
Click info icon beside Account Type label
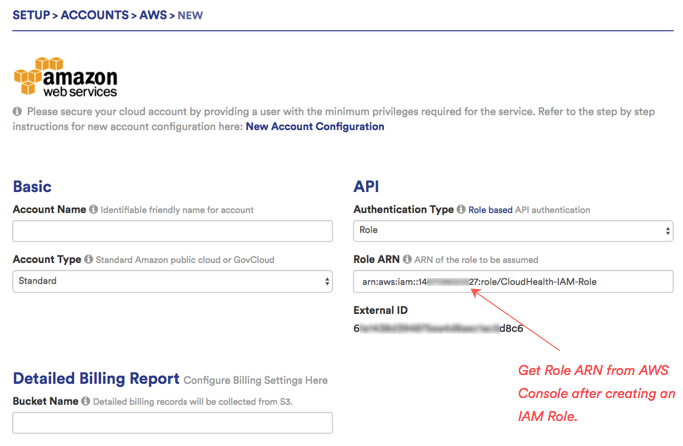point(89,260)
